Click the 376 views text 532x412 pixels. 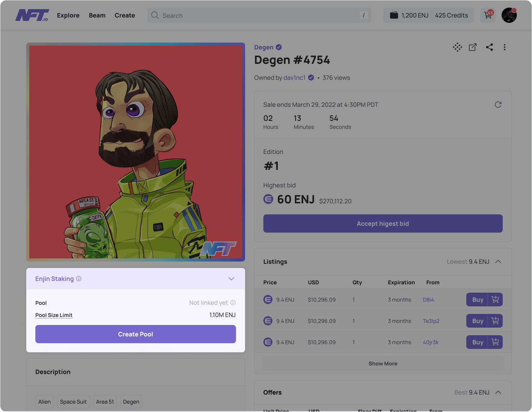336,78
